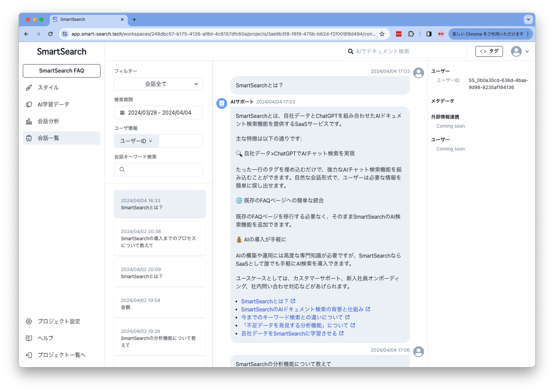Open link 今までのキーワード検索との違いについて
Viewport: 554px width, 392px height.
pyautogui.click(x=295, y=317)
